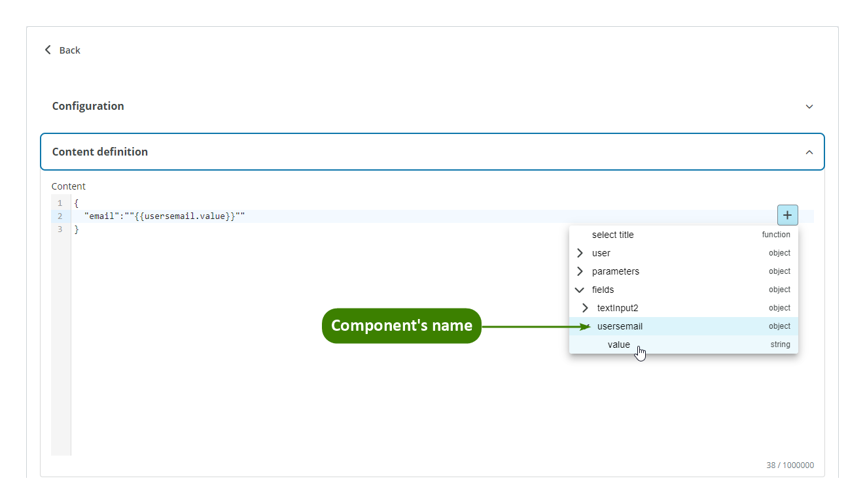Collapse the Content definition section chevron
The height and width of the screenshot is (504, 865).
[809, 152]
